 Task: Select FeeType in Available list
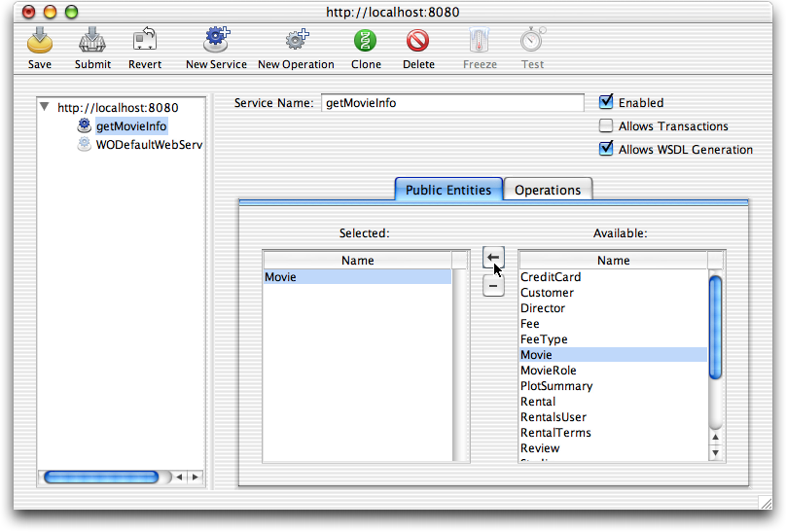613,338
